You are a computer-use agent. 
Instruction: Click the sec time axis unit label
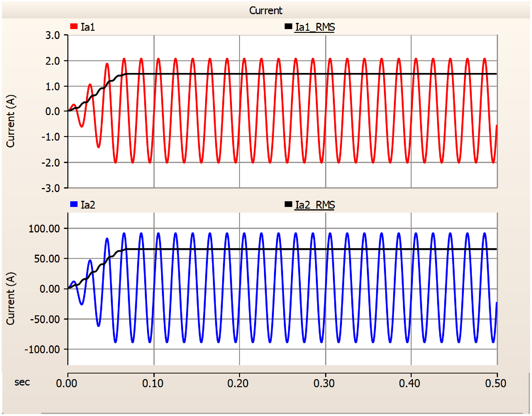(x=22, y=382)
